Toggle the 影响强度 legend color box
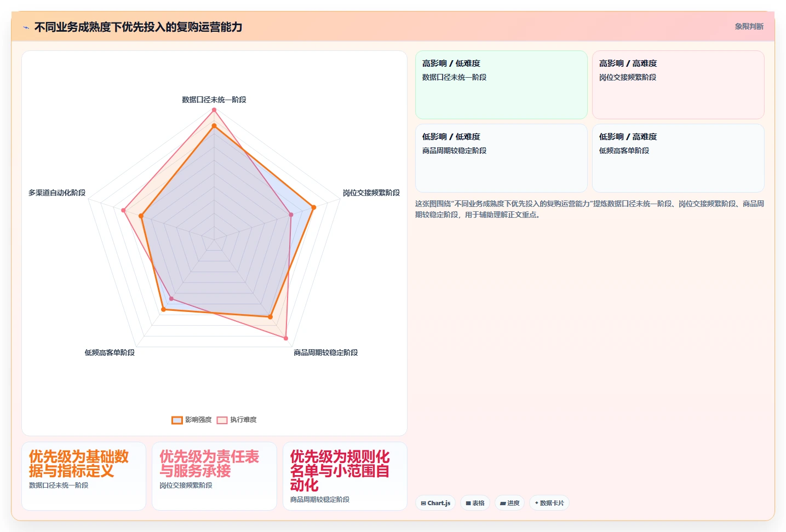Screen dimensions: 786x532 point(177,420)
